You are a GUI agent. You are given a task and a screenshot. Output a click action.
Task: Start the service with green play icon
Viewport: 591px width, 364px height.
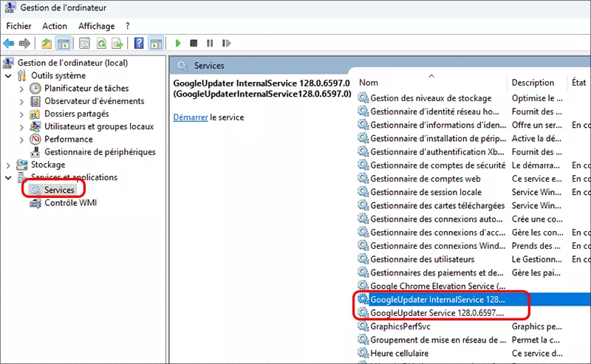178,44
